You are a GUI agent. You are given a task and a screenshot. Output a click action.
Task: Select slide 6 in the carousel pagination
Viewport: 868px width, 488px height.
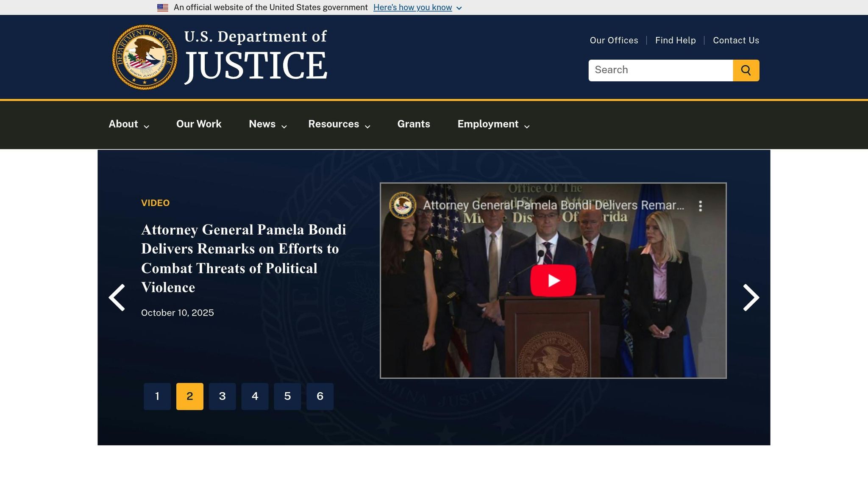click(320, 396)
